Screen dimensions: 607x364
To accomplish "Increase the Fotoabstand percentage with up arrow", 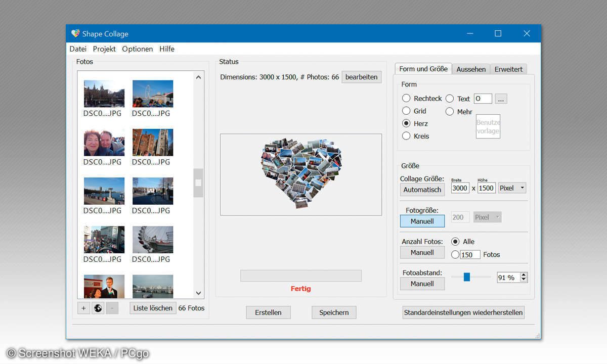I will (524, 275).
